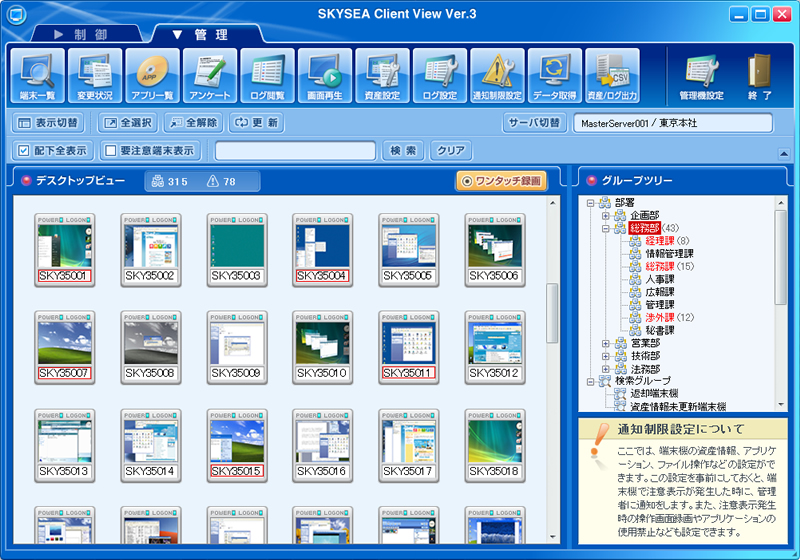Click the 表示切替 button
Screen dimensions: 800x560
(48, 123)
